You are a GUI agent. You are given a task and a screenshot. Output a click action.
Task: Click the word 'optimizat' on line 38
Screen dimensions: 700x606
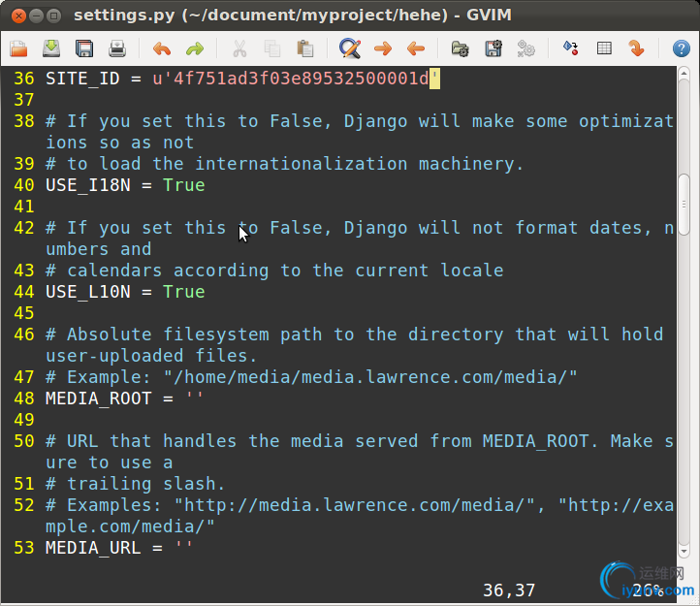626,121
